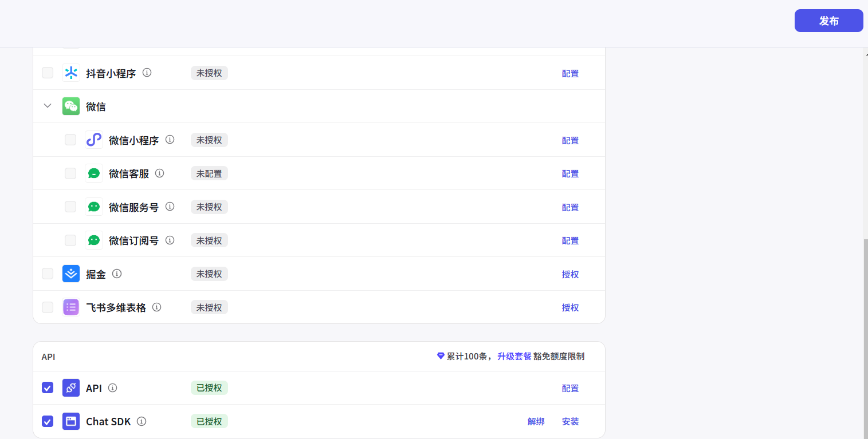Open 配置 for 微信小程序
The height and width of the screenshot is (439, 868).
pyautogui.click(x=570, y=140)
